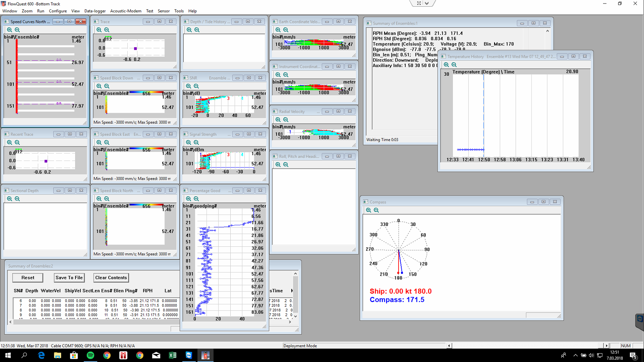The height and width of the screenshot is (362, 644).
Task: Click Clear Contents button
Action: (x=111, y=278)
